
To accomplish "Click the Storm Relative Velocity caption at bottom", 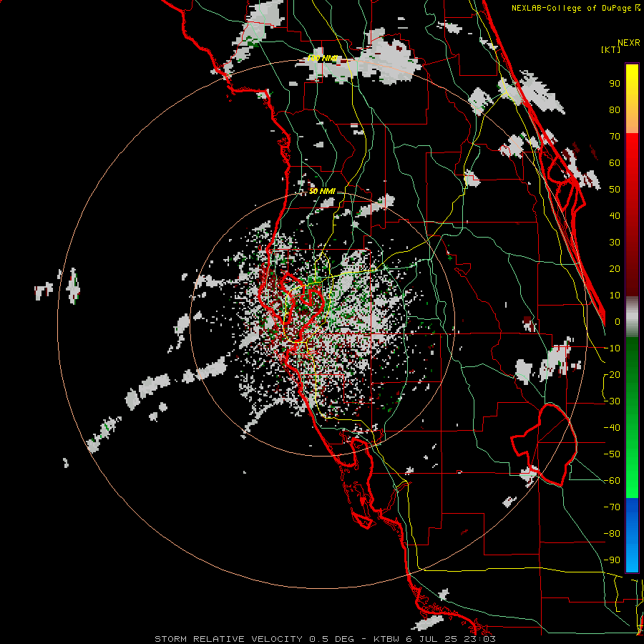I will pyautogui.click(x=325, y=639).
